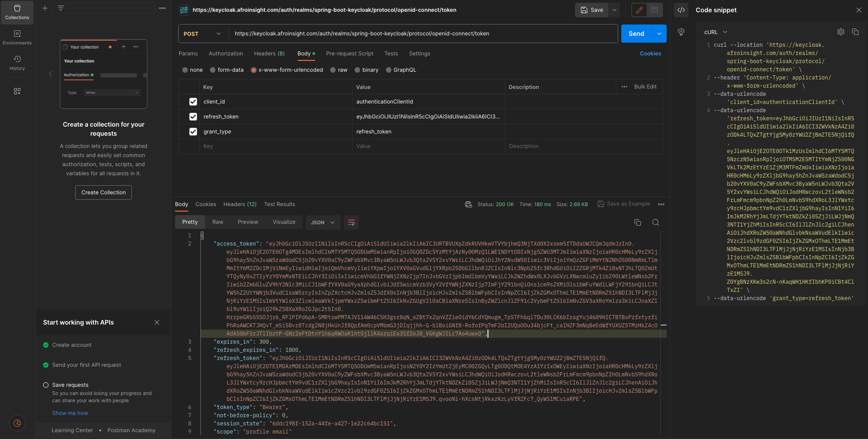Click the Save button

pos(592,10)
